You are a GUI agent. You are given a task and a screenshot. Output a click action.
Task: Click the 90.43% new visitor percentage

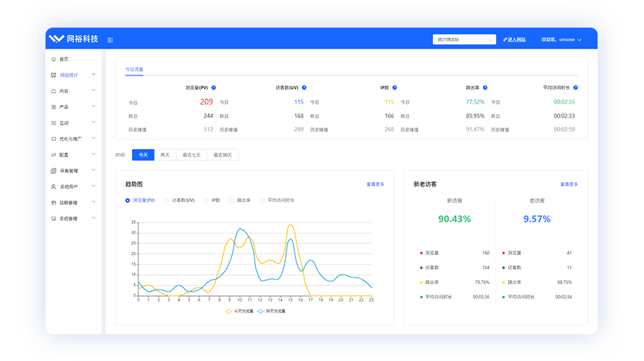pyautogui.click(x=454, y=219)
